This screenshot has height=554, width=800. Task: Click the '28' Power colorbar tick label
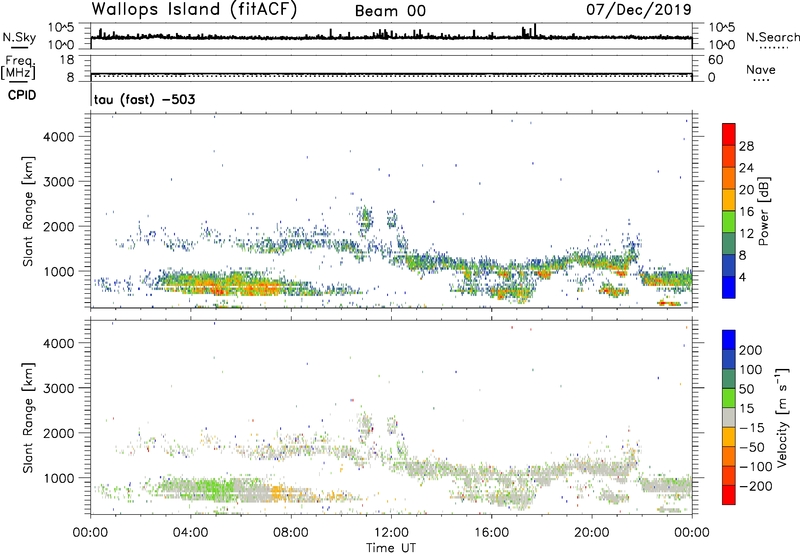[x=746, y=146]
